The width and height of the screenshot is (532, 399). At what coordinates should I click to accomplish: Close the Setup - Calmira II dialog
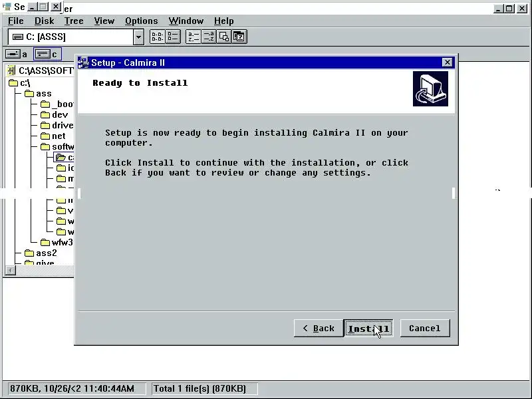tap(447, 63)
